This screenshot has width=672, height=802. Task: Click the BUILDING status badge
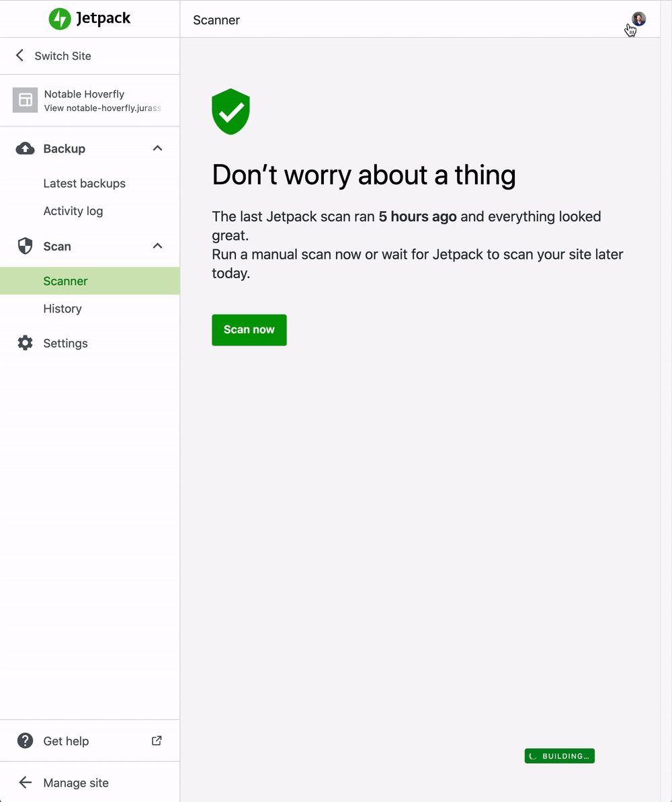click(560, 756)
